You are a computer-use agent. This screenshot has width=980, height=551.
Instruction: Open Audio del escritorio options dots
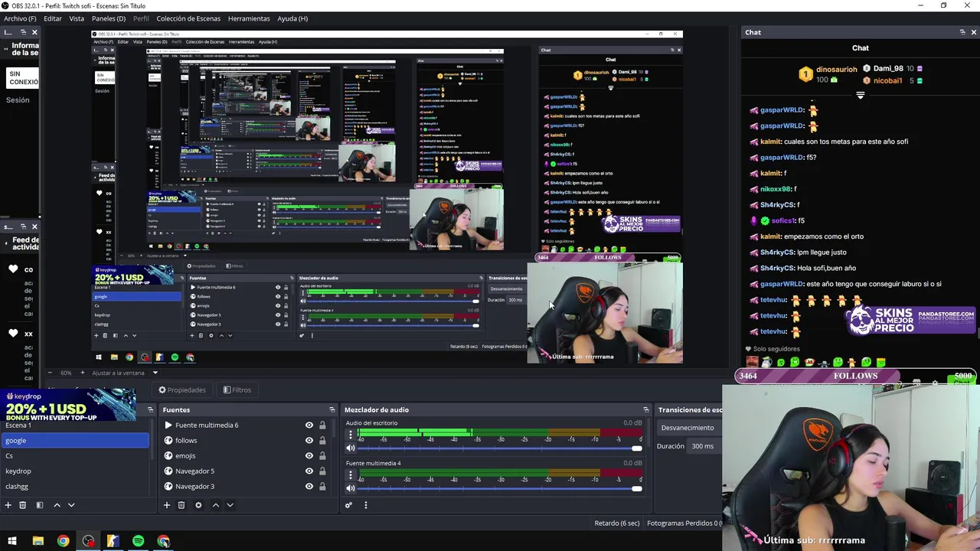[351, 435]
